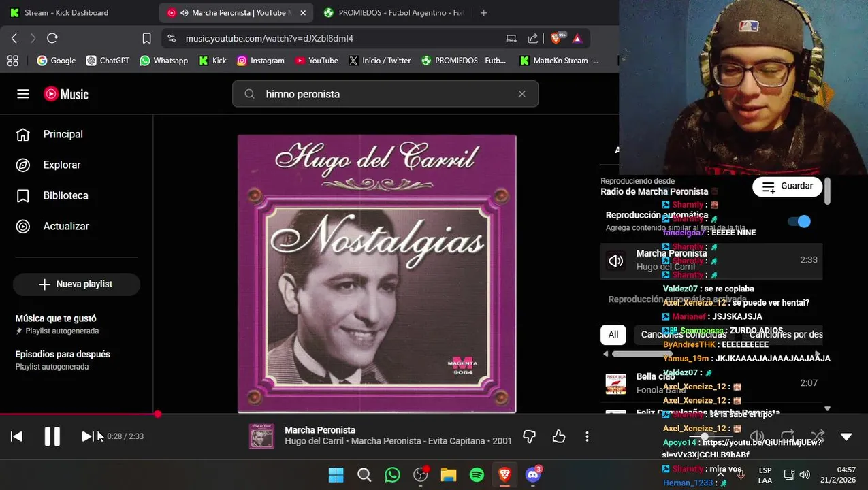Open the ChatGPT bookmark

point(108,61)
